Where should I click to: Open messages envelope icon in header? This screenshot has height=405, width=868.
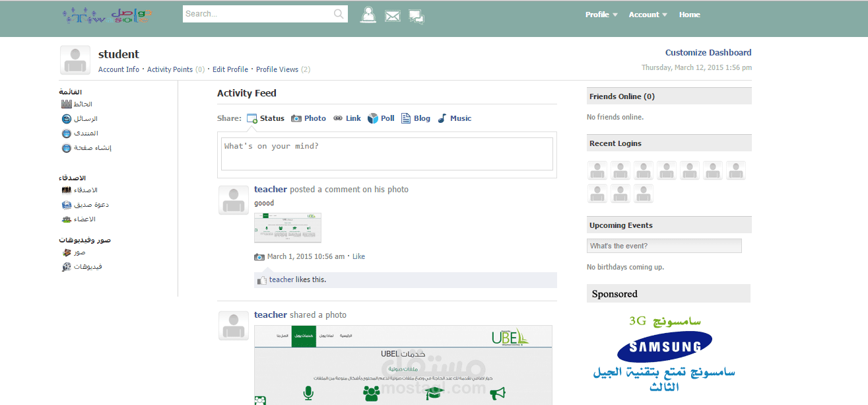tap(393, 17)
